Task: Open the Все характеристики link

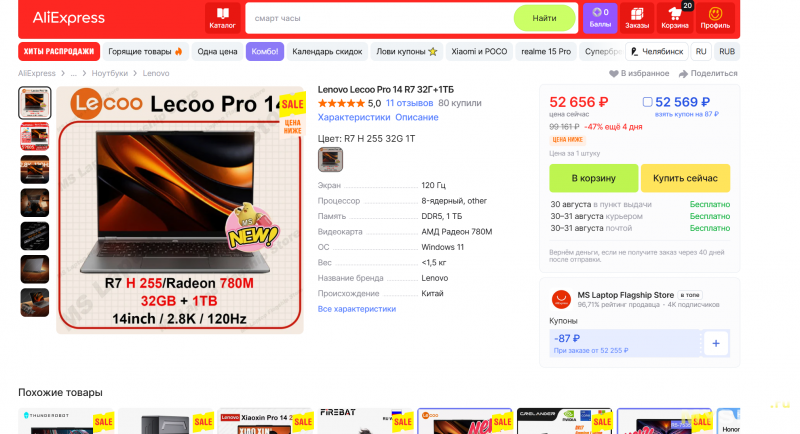Action: click(357, 309)
